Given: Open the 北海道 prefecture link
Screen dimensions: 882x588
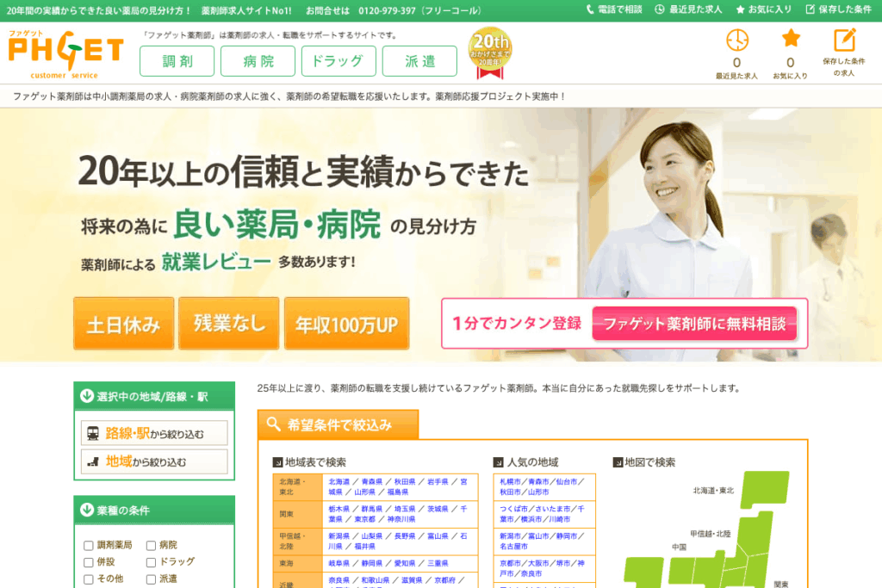Looking at the screenshot, I should pos(339,482).
